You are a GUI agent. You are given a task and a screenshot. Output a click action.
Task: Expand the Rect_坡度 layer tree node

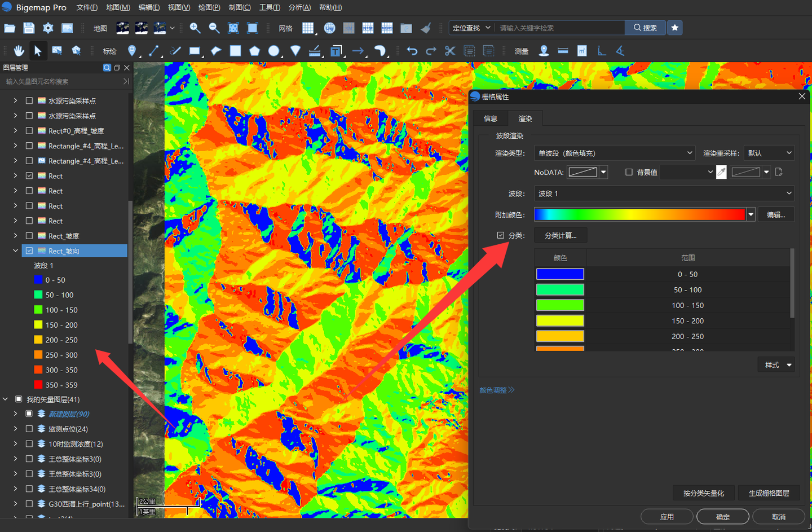[15, 236]
